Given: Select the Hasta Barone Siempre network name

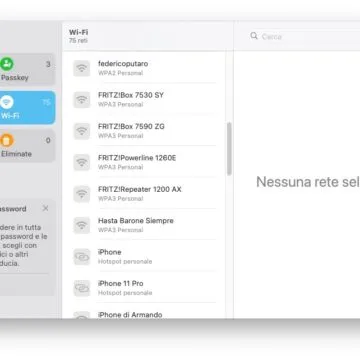Looking at the screenshot, I should (136, 220).
